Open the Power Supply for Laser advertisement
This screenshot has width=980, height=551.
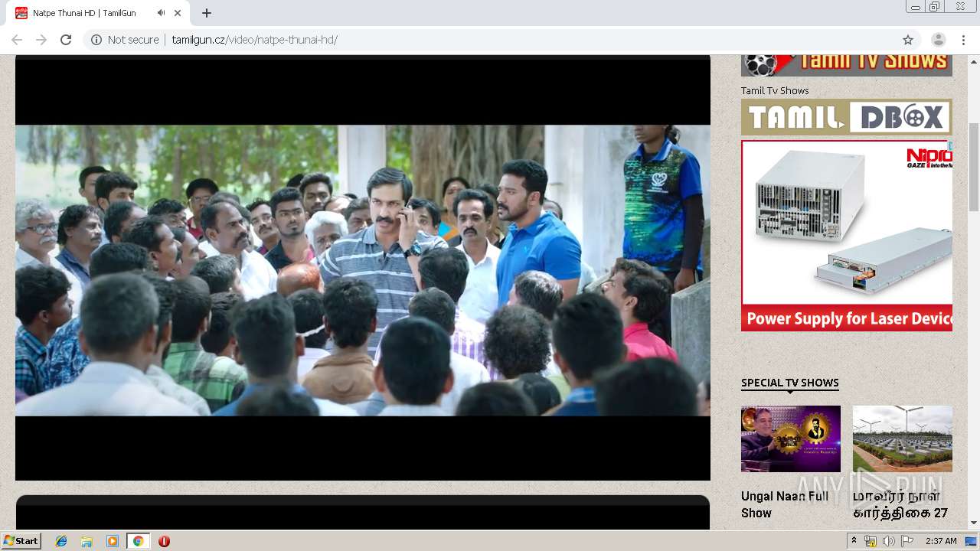tap(847, 236)
